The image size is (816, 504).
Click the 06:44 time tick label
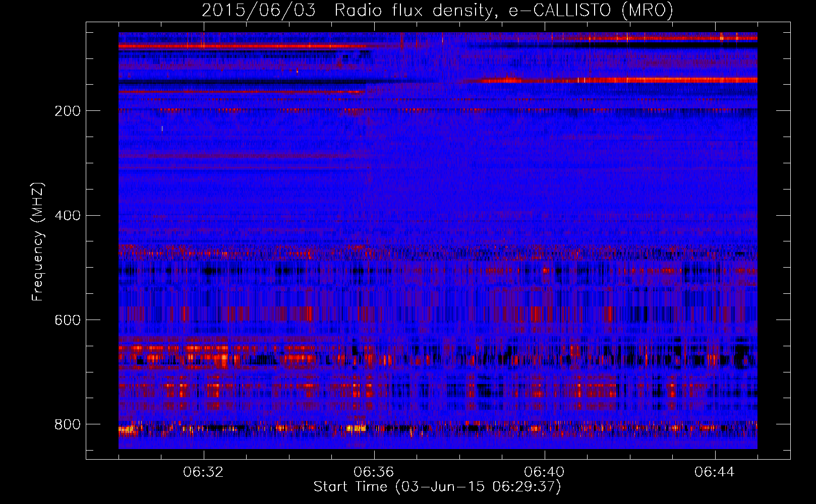point(715,472)
